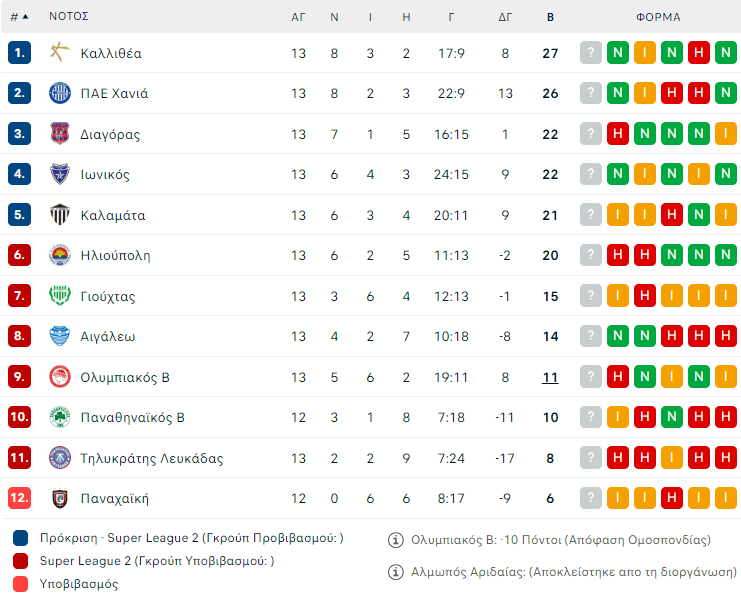Sort standings by the # rank column
Screen dimensions: 741x594
(x=19, y=17)
